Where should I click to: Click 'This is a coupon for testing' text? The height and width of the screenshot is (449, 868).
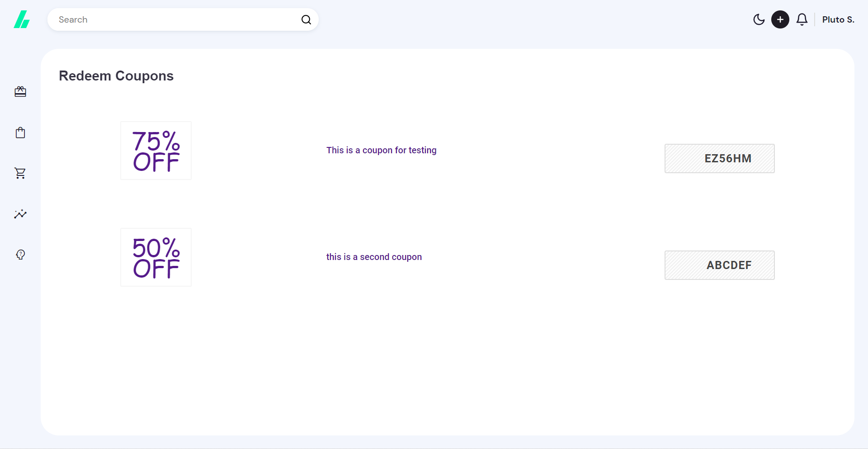(x=382, y=150)
